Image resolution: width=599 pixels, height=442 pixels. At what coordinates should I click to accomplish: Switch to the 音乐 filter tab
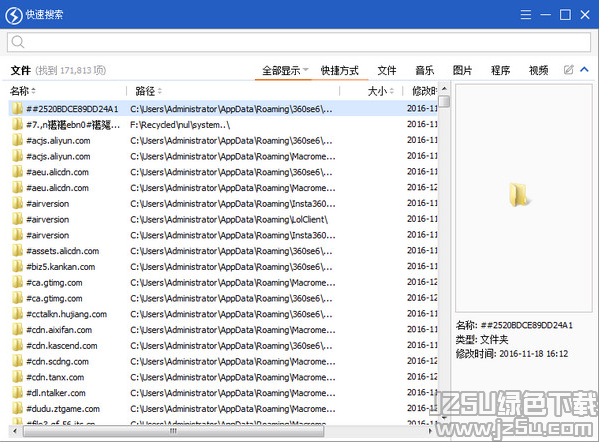[x=425, y=70]
